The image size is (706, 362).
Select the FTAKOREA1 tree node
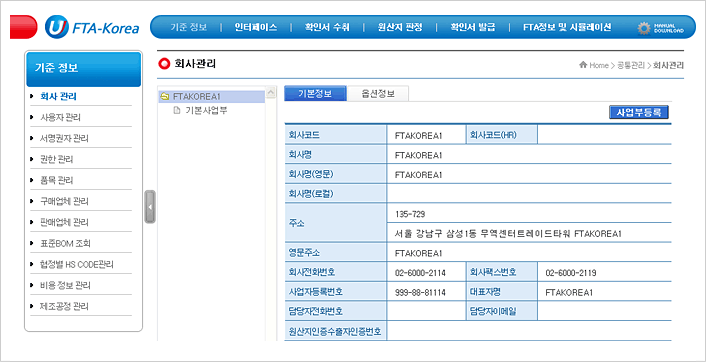tap(197, 96)
